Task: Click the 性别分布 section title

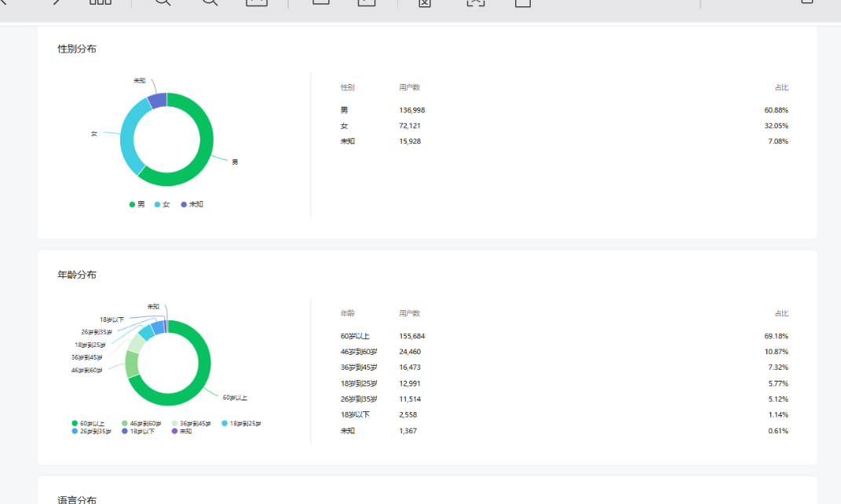Action: tap(77, 49)
